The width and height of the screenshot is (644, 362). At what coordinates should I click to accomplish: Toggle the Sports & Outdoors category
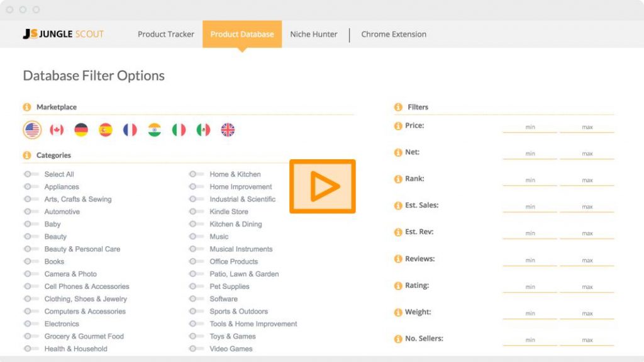(196, 311)
